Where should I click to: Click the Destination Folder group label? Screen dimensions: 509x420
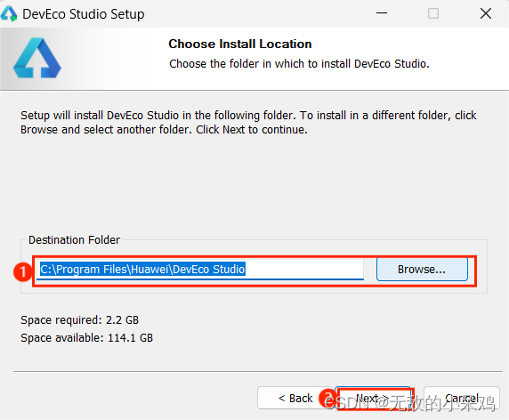(x=75, y=240)
